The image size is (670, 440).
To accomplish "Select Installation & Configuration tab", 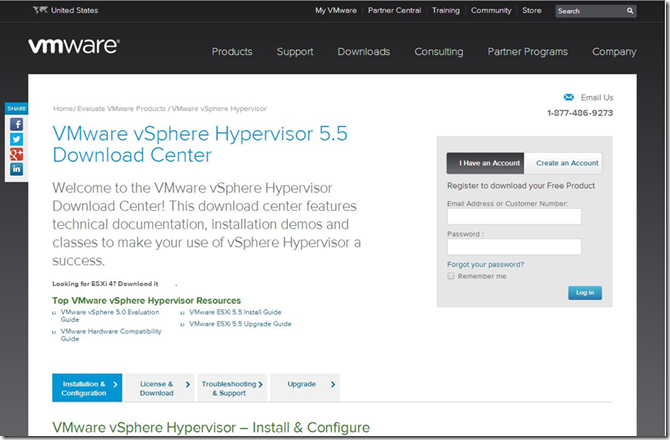I will [x=87, y=388].
